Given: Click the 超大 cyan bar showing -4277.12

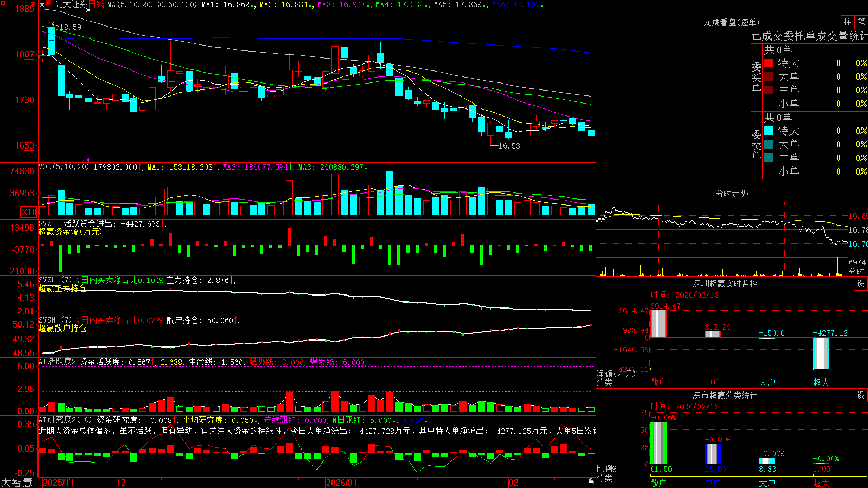Looking at the screenshot, I should tap(821, 354).
